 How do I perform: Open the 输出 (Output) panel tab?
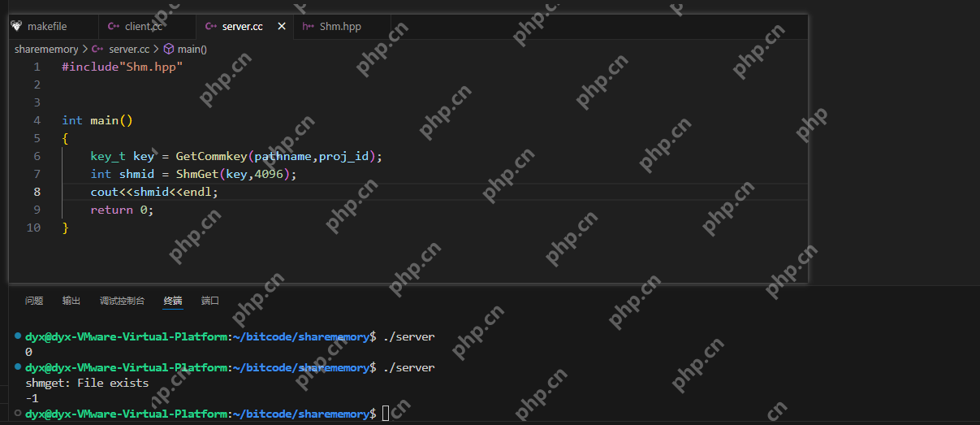(x=71, y=301)
